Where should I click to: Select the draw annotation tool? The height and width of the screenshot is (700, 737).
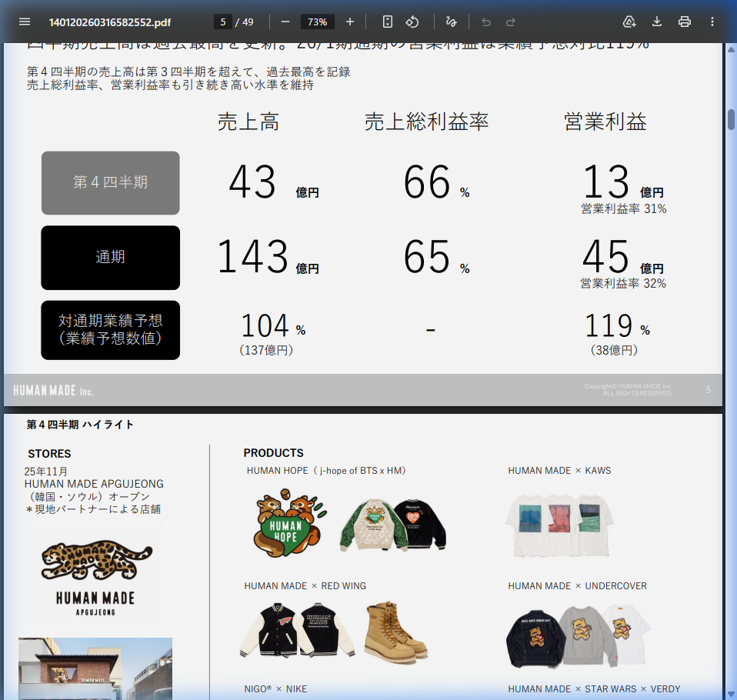pyautogui.click(x=452, y=22)
